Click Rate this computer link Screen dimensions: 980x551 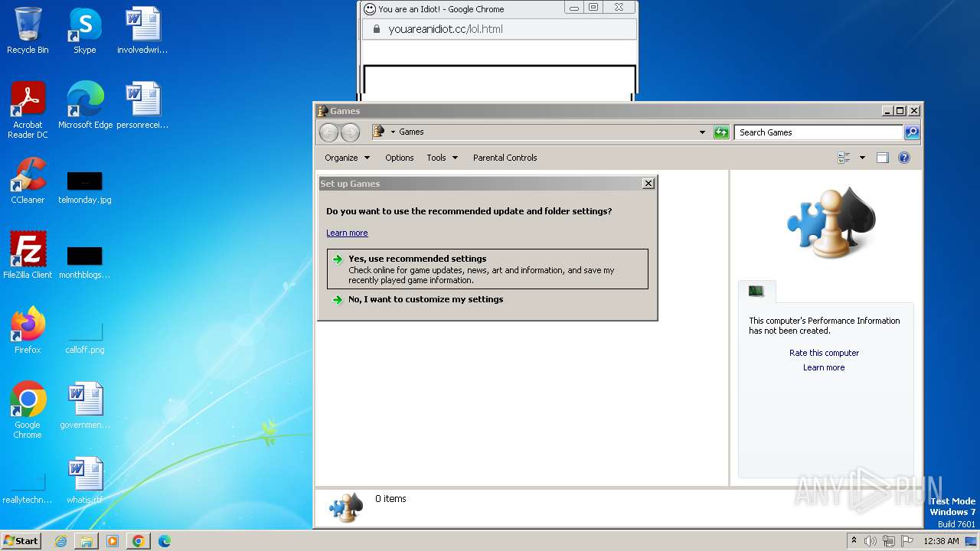coord(824,353)
